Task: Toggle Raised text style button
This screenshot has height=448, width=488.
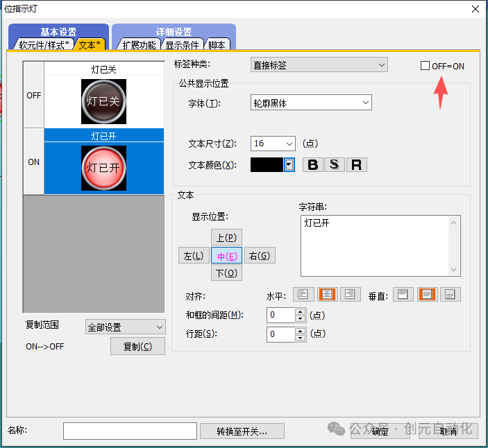Action: 357,164
